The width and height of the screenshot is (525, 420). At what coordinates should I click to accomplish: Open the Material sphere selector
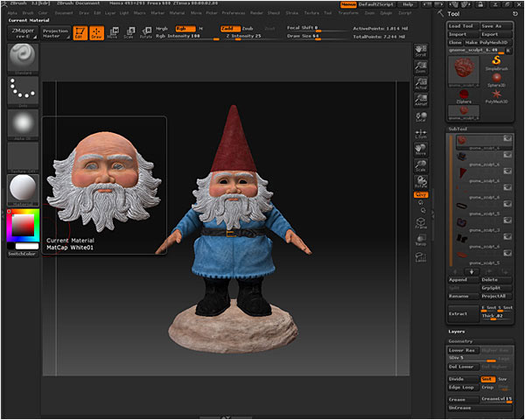point(23,190)
